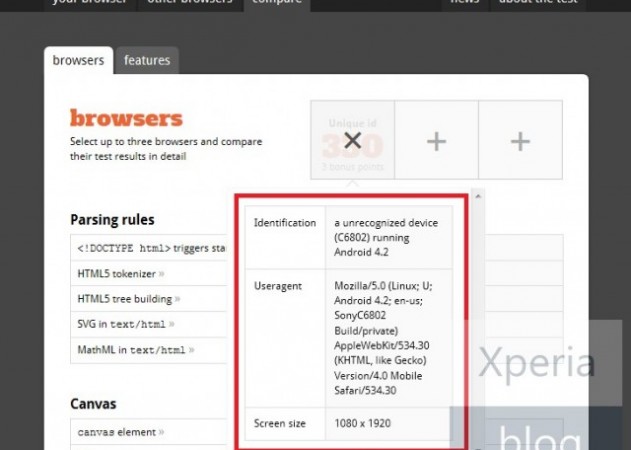Expand the HTML5 tokenizer row
This screenshot has height=450, width=631.
click(x=121, y=273)
